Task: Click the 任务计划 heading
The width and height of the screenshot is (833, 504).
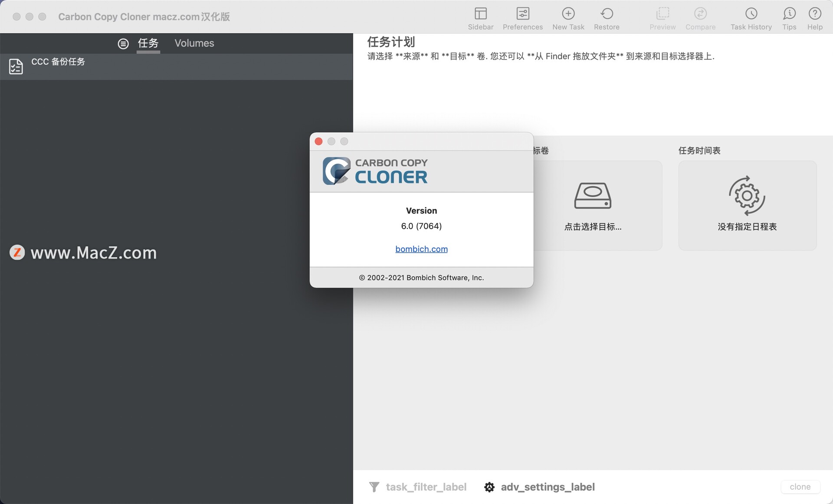Action: point(391,42)
